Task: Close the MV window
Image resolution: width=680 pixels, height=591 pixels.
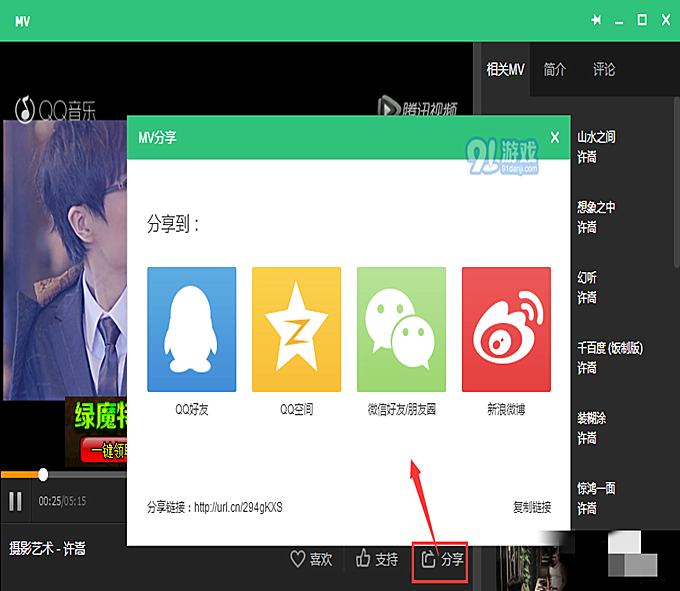Action: 666,20
